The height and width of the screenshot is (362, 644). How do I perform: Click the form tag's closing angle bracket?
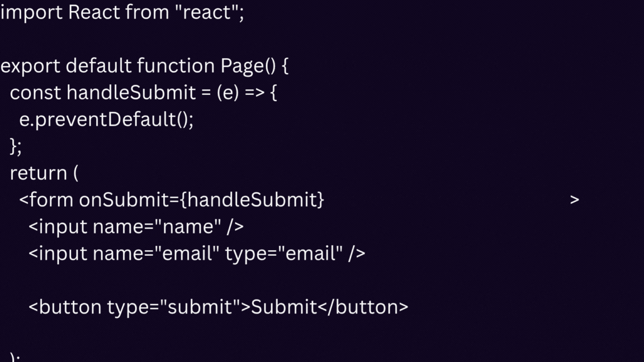(575, 200)
